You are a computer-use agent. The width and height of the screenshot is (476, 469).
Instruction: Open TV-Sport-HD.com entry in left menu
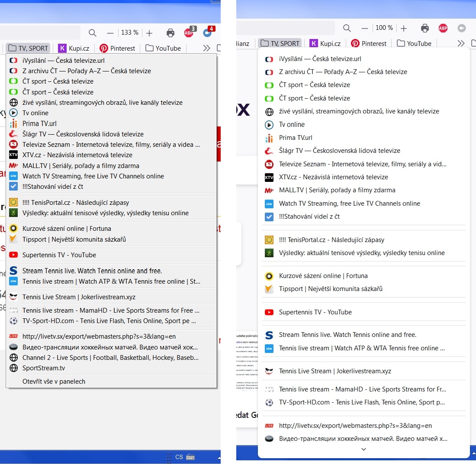click(x=111, y=321)
